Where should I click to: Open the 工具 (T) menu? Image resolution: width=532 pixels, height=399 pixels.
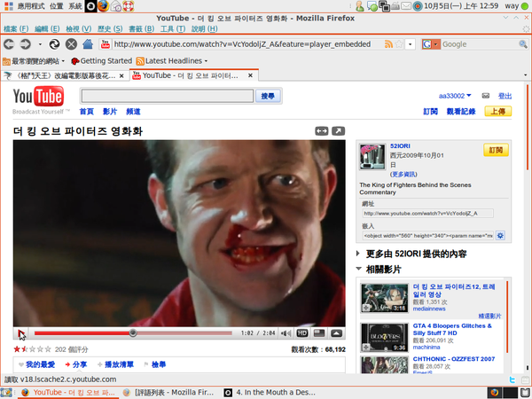coord(173,29)
